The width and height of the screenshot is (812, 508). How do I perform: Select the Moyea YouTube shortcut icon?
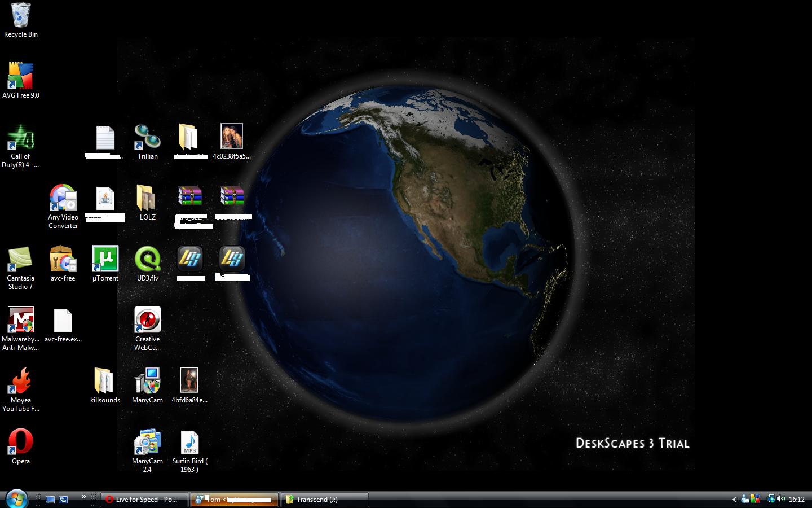21,381
